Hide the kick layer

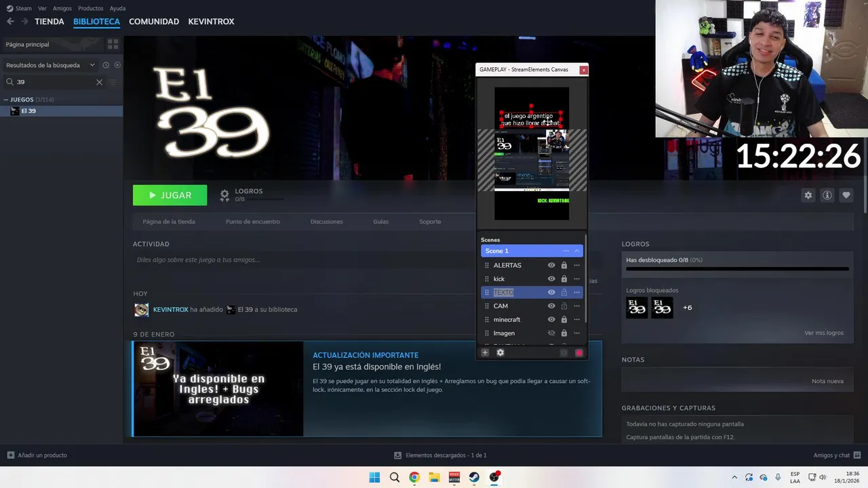(551, 279)
